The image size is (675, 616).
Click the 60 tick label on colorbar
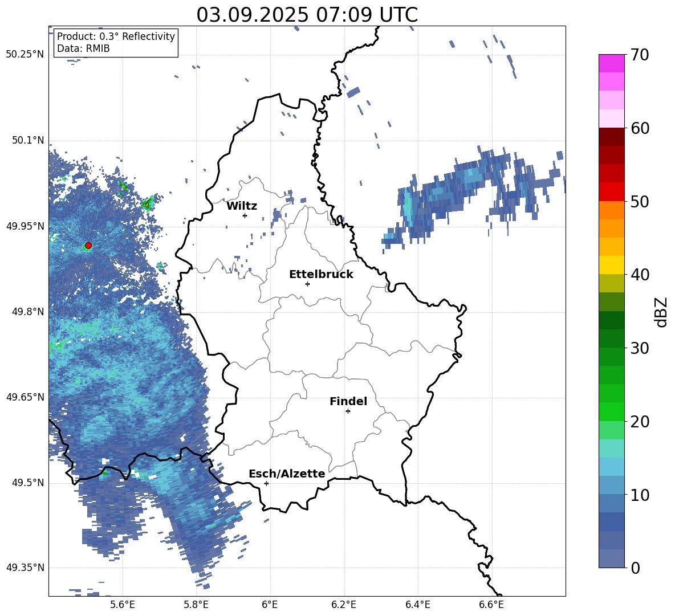[640, 128]
